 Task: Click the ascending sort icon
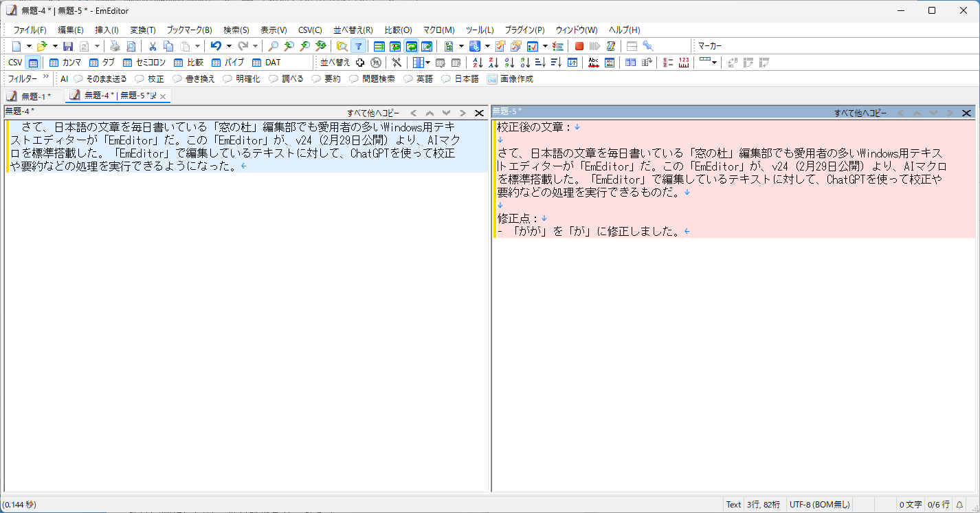tap(477, 63)
